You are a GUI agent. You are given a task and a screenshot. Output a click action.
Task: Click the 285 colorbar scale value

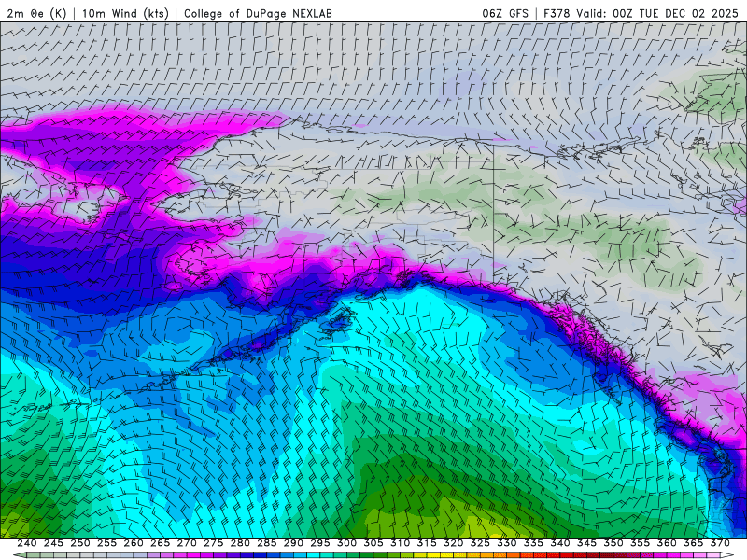coord(267,543)
